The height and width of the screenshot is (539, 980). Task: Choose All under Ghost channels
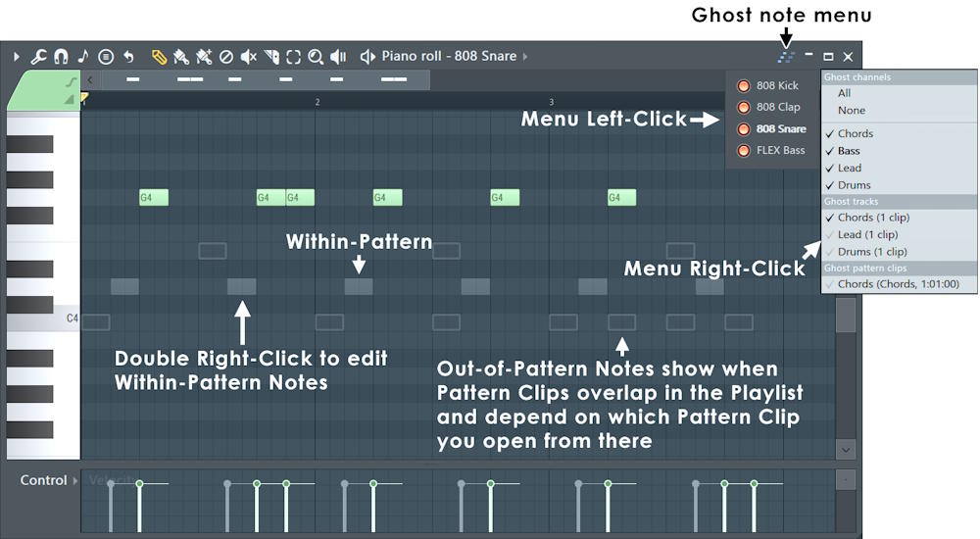tap(844, 93)
